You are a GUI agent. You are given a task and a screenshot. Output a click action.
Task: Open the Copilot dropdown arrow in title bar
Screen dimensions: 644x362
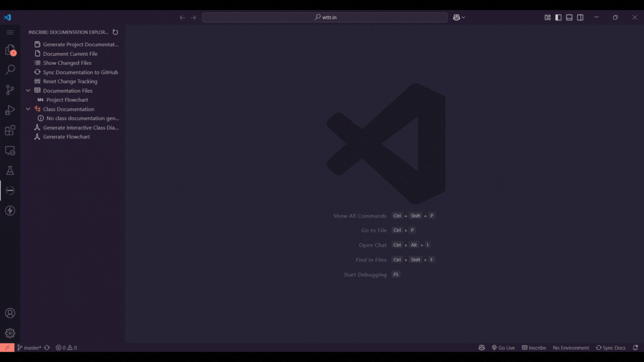pyautogui.click(x=463, y=17)
